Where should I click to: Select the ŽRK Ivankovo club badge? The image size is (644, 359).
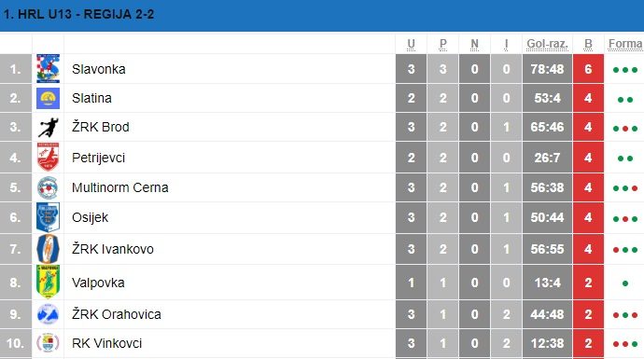(x=48, y=249)
